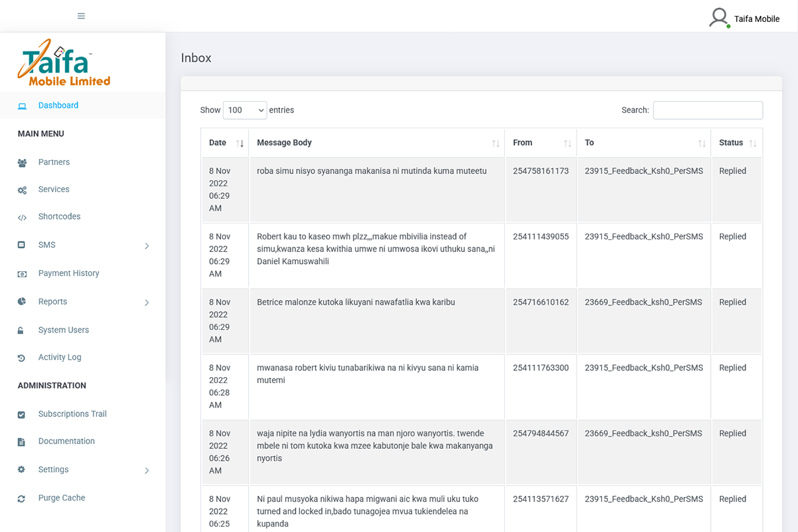The height and width of the screenshot is (532, 798).
Task: Click the Payment History money icon
Action: click(x=22, y=274)
